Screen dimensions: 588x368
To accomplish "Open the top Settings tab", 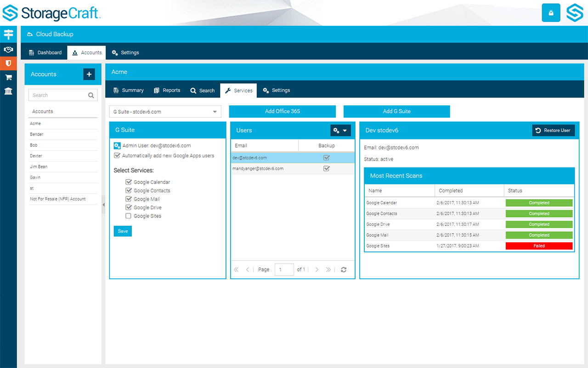I will pyautogui.click(x=125, y=52).
